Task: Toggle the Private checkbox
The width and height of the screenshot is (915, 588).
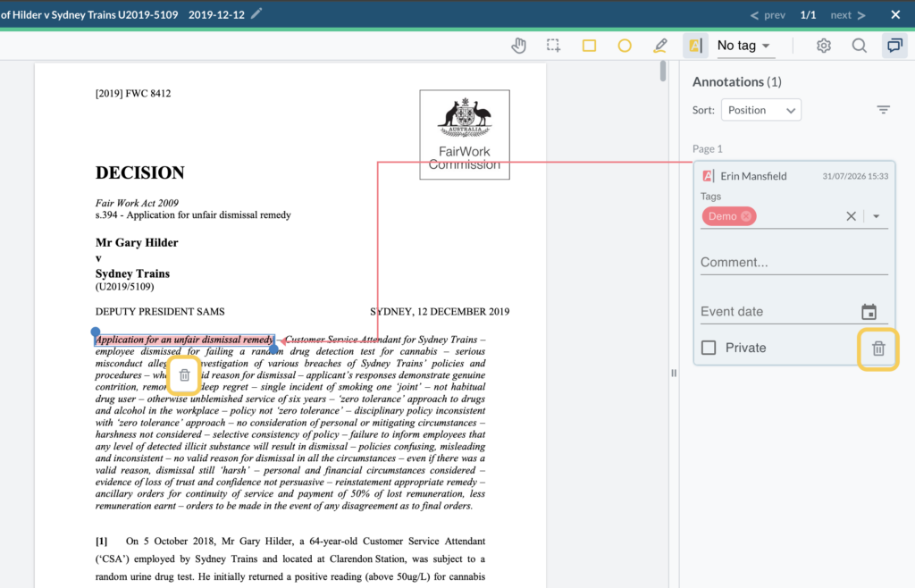Action: 709,348
